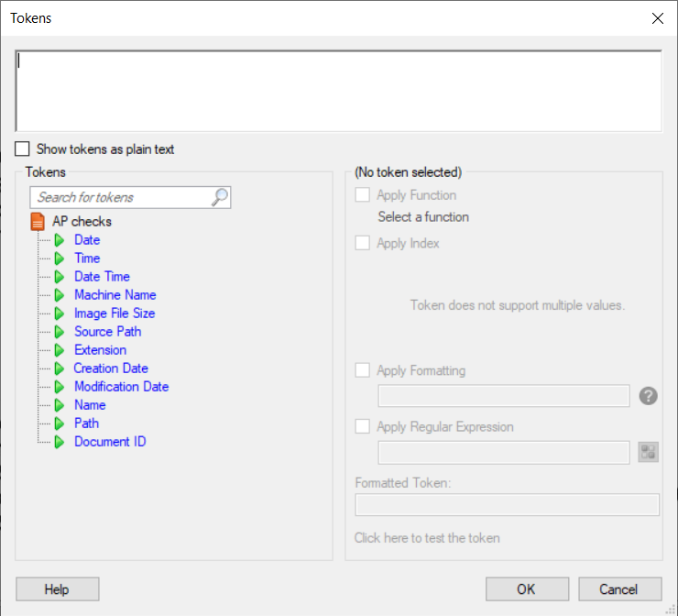Click inside the large token text area
Viewport: 678px width, 616px height.
click(339, 91)
